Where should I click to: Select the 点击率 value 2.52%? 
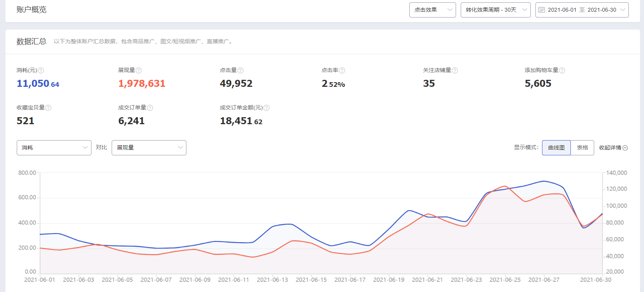[x=333, y=84]
